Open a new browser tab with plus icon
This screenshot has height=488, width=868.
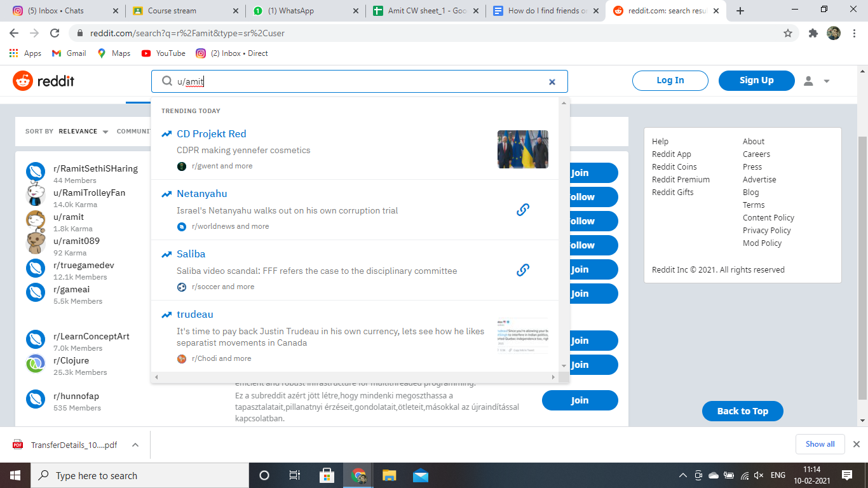tap(740, 11)
